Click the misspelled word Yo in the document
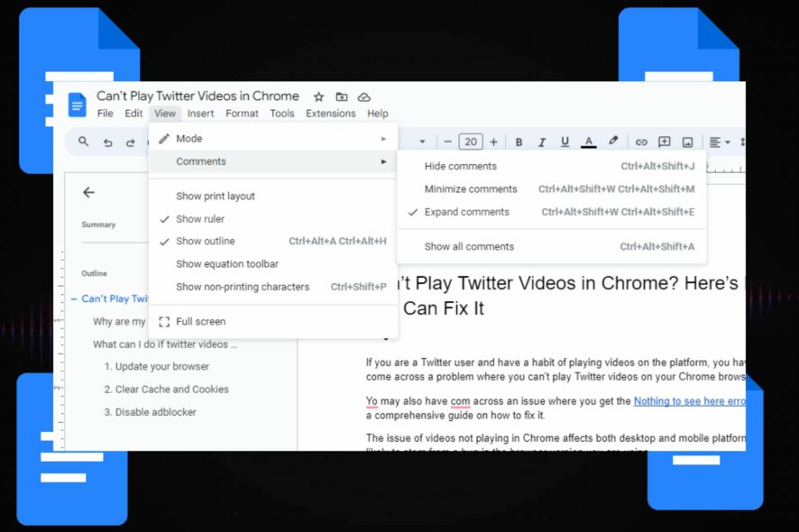 372,401
